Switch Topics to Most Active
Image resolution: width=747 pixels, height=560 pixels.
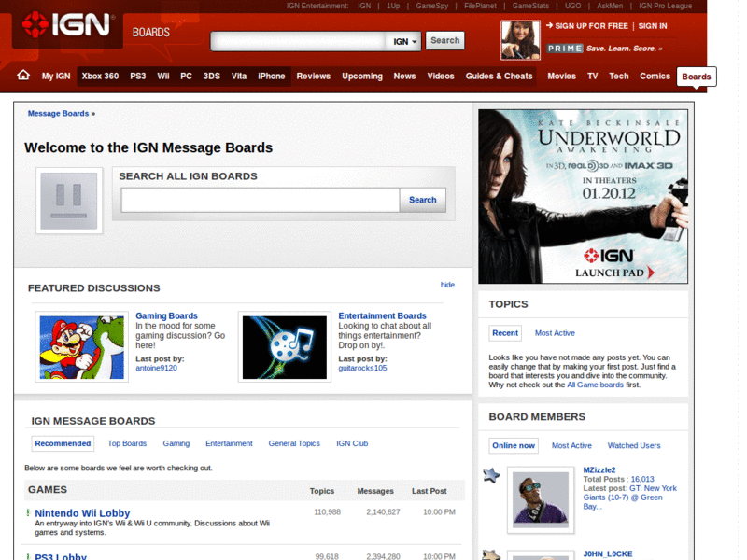555,333
